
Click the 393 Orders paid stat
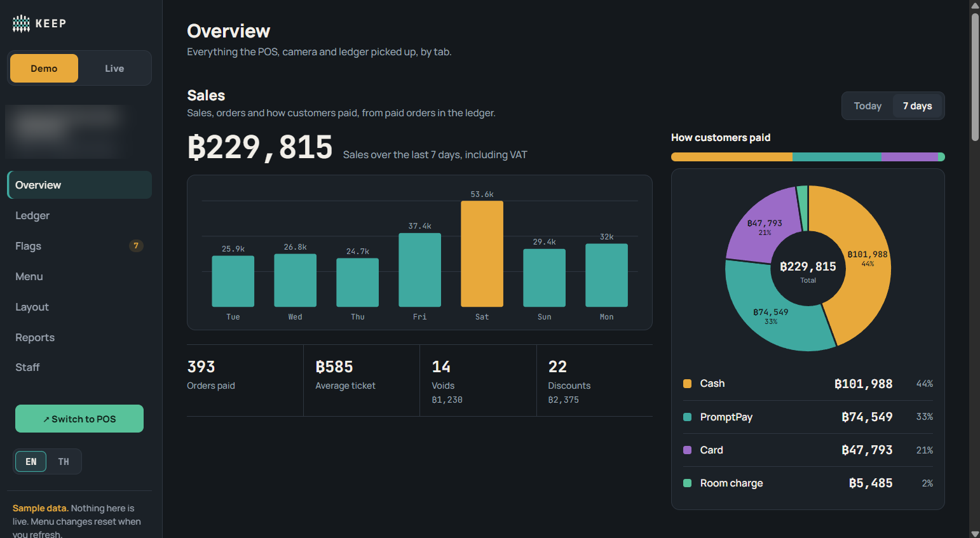(245, 380)
